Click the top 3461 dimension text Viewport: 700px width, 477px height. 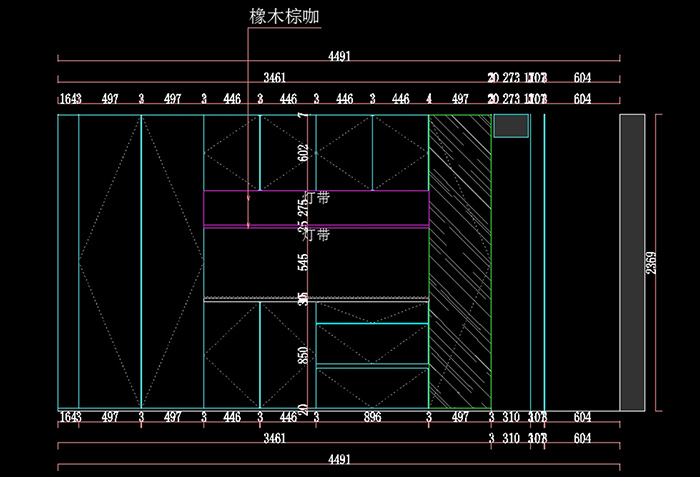pyautogui.click(x=274, y=78)
